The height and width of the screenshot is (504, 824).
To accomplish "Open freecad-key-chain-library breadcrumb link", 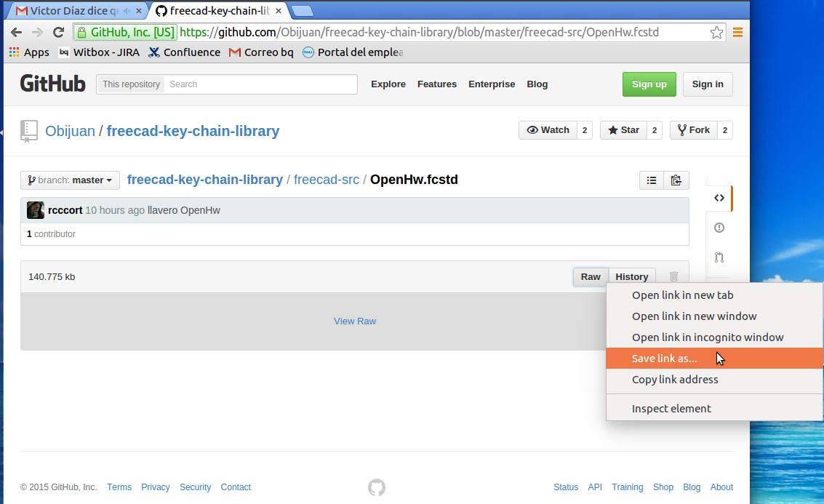I will (x=205, y=180).
